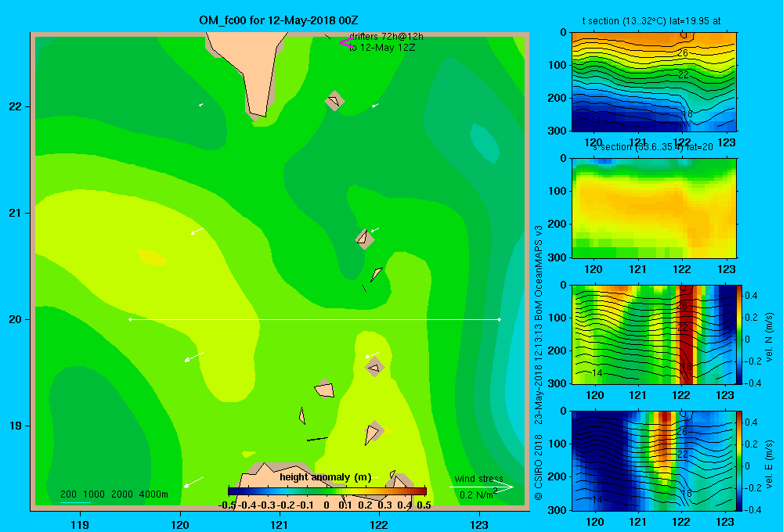
Task: Click the vel. N color scale bar
Action: point(740,334)
